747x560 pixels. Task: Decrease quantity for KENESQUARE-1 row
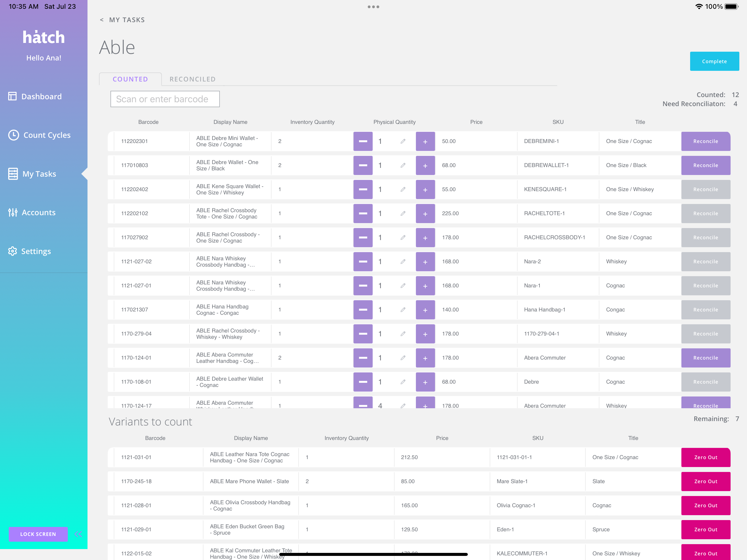point(363,189)
